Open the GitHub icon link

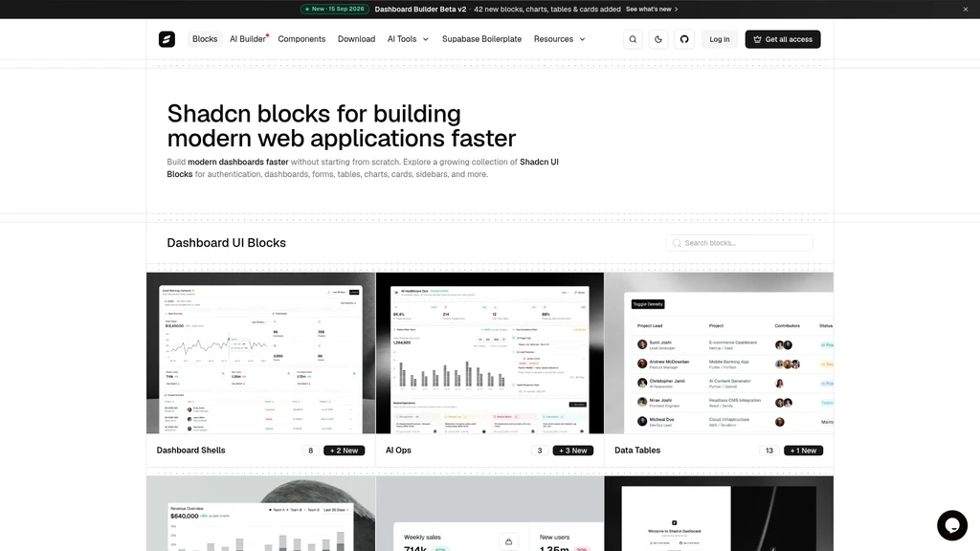[684, 39]
